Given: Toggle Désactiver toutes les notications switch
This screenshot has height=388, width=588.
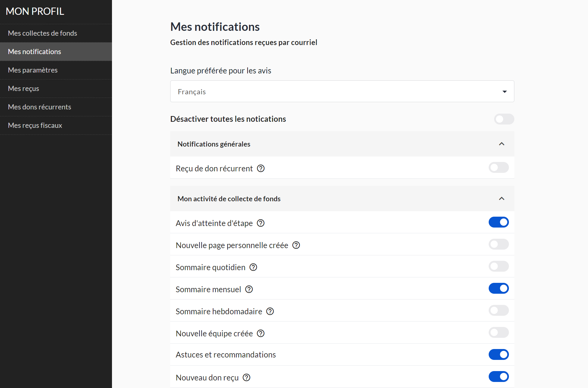Looking at the screenshot, I should 504,119.
